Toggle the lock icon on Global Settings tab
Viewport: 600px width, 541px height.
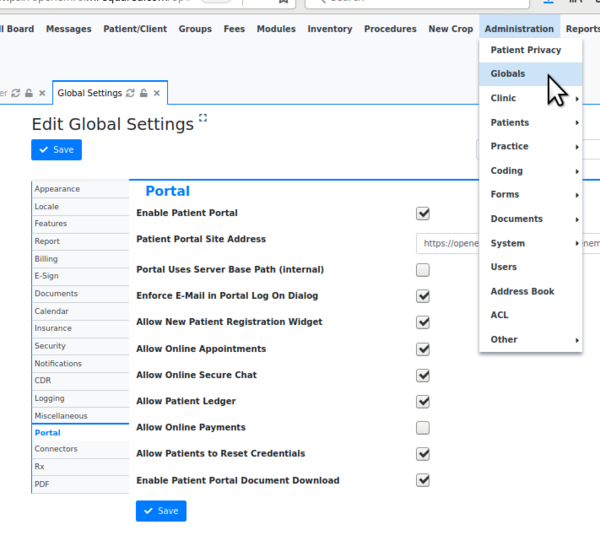coord(143,93)
